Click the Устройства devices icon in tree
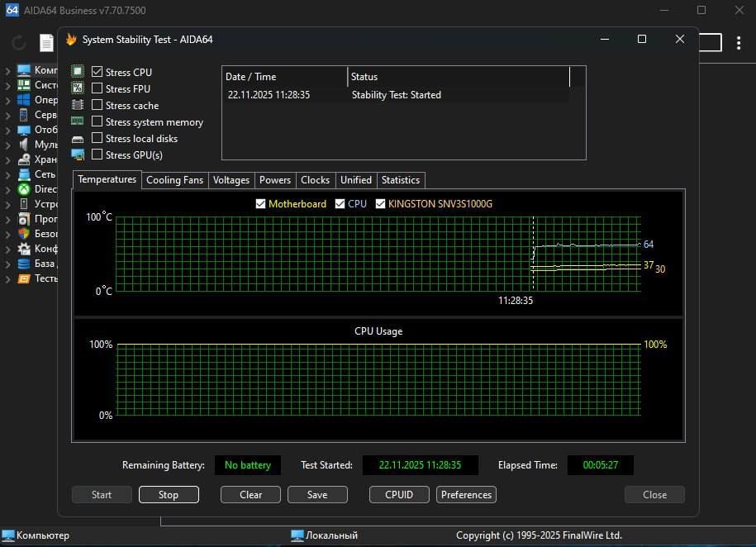 24,204
